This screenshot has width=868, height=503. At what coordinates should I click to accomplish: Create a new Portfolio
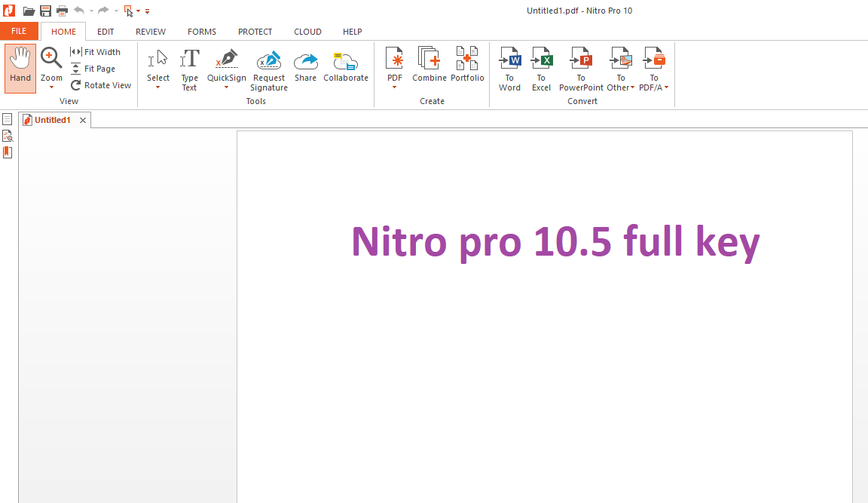pos(466,66)
